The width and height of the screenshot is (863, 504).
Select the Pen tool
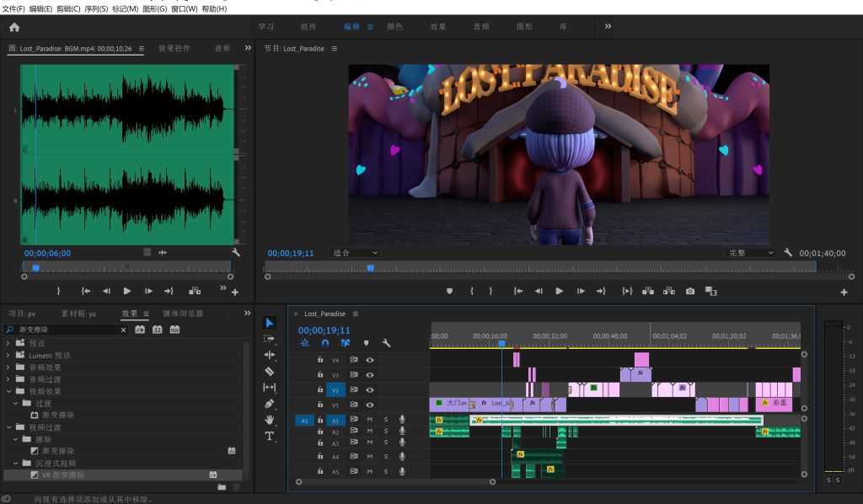click(269, 404)
